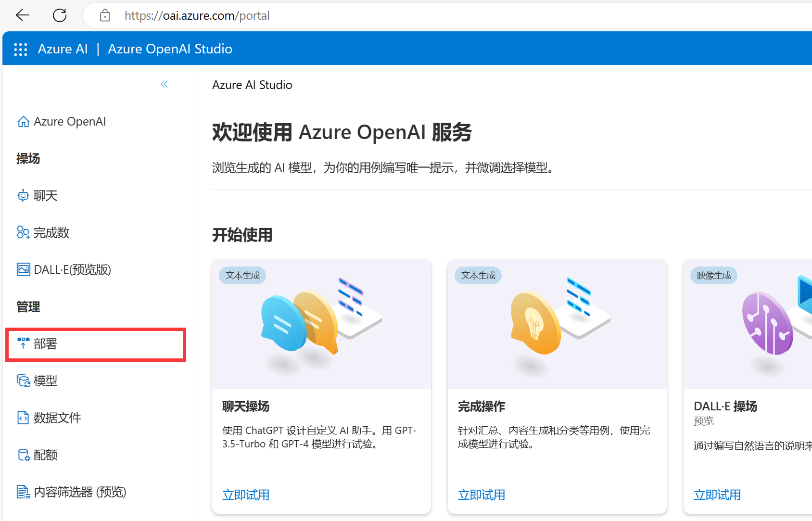This screenshot has height=521, width=812.
Task: Click the Azure AI header link
Action: pyautogui.click(x=63, y=49)
